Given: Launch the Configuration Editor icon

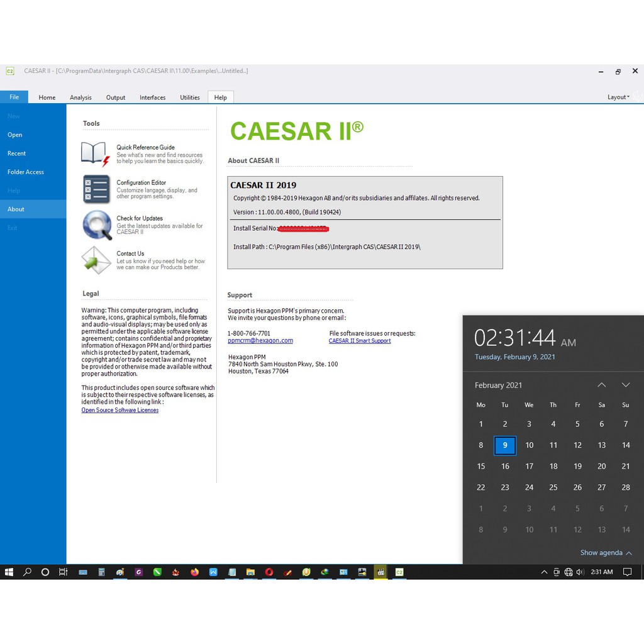Looking at the screenshot, I should 96,189.
